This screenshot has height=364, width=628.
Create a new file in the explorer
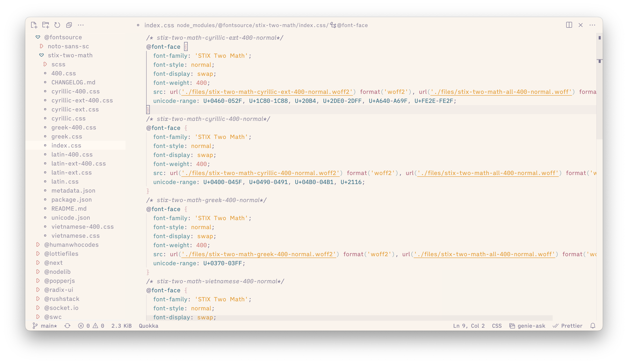[x=34, y=25]
